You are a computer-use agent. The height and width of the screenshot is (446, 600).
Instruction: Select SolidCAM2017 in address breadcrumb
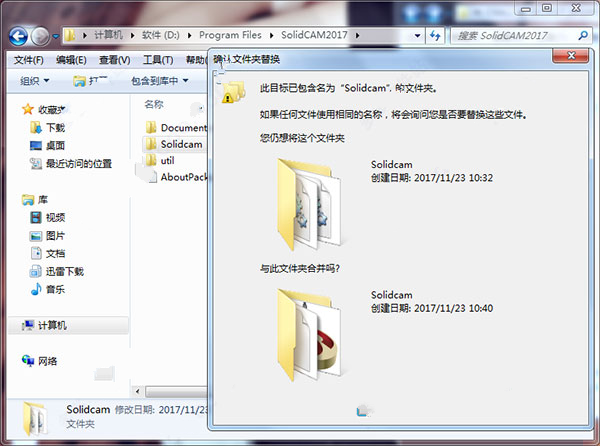tap(314, 35)
